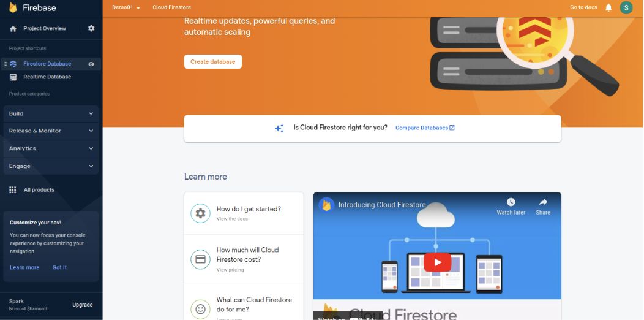This screenshot has height=320, width=644.
Task: Expand the Release & Monitor category
Action: tap(51, 131)
